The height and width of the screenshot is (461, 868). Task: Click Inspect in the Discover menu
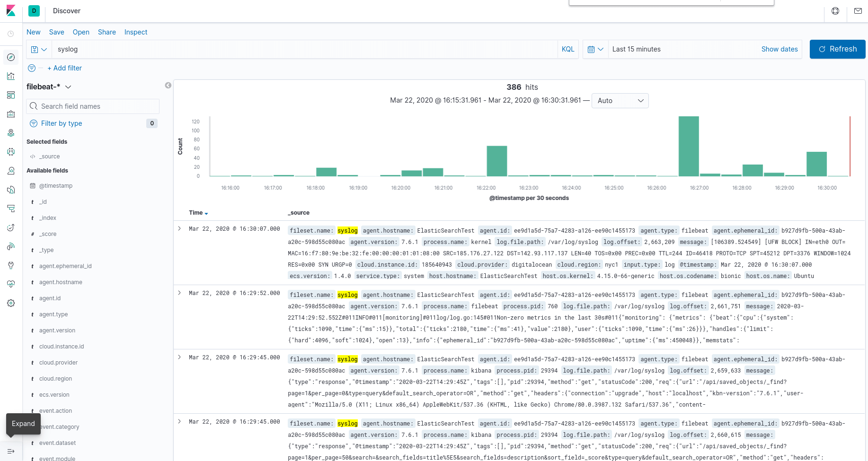click(136, 32)
